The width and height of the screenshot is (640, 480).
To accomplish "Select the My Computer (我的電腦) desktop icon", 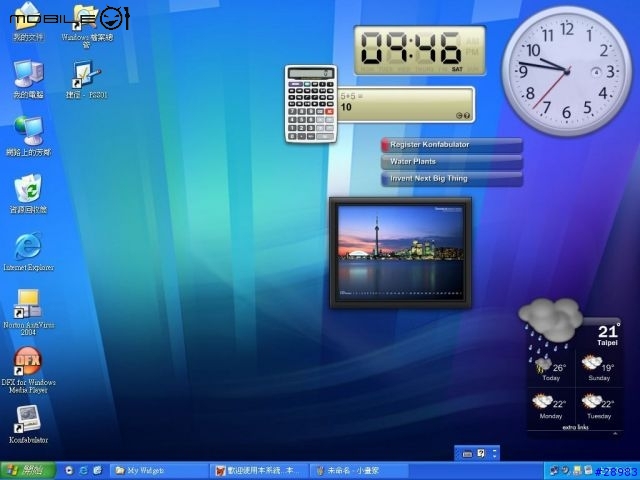I will point(28,79).
